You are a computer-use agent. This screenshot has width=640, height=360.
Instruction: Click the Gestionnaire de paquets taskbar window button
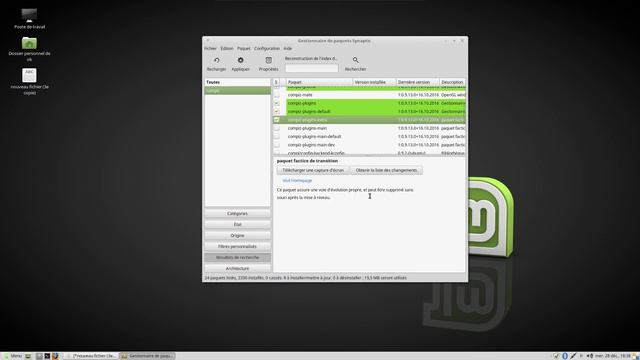(148, 356)
